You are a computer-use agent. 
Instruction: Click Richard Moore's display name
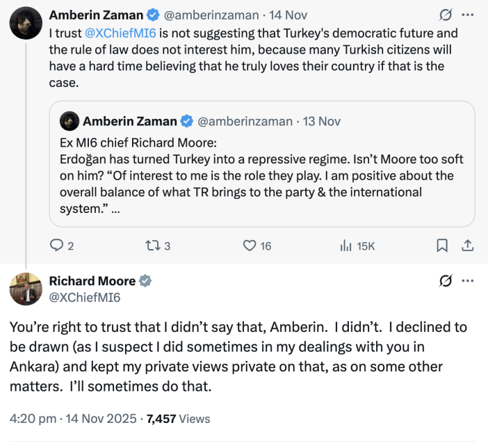click(92, 281)
